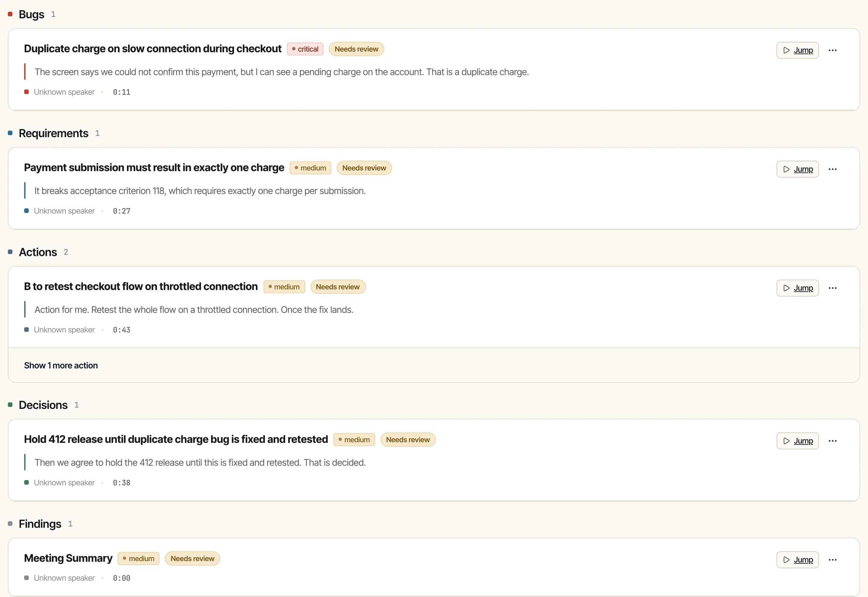Image resolution: width=868 pixels, height=597 pixels.
Task: Jump to the Hold 412 release decision
Action: click(797, 441)
